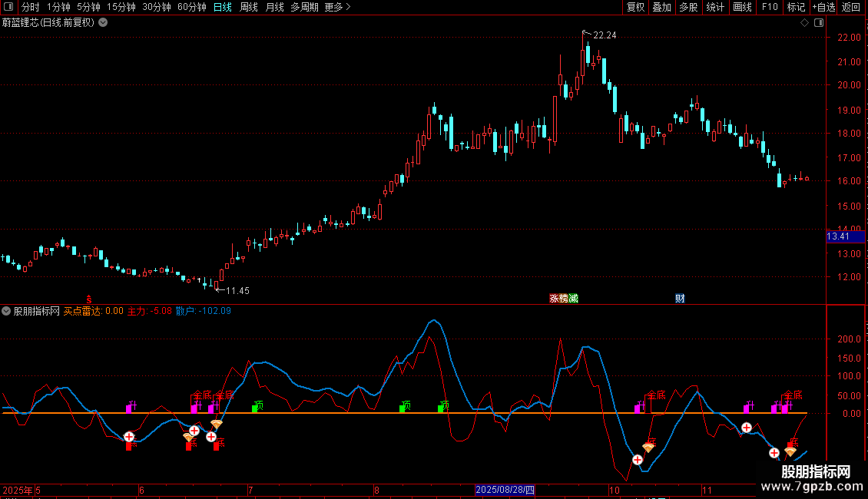868x499 pixels.
Task: Click the 减 marker badge under the chart
Action: [x=574, y=298]
